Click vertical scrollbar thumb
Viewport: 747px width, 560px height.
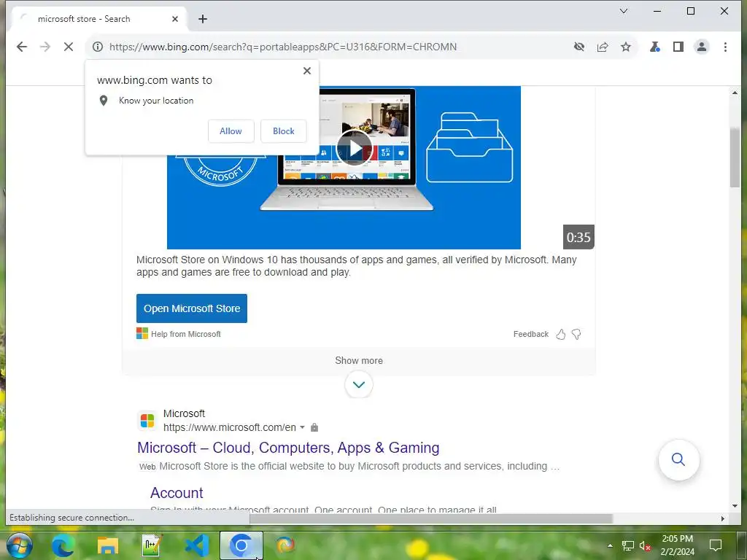coord(735,157)
